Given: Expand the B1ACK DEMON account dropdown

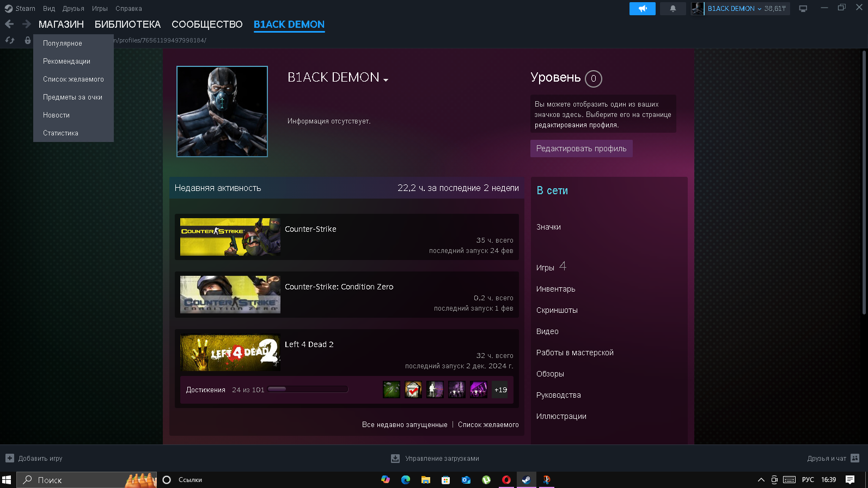Looking at the screenshot, I should tap(734, 9).
